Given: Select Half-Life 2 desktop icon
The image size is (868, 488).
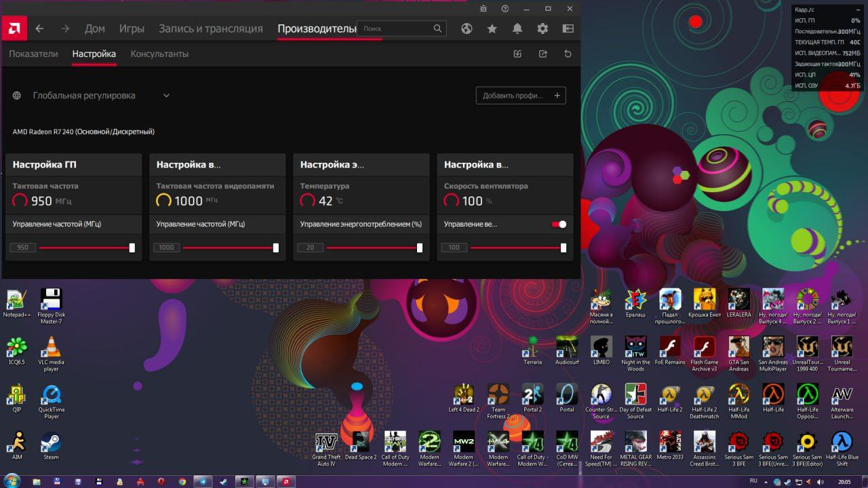Looking at the screenshot, I should (669, 398).
